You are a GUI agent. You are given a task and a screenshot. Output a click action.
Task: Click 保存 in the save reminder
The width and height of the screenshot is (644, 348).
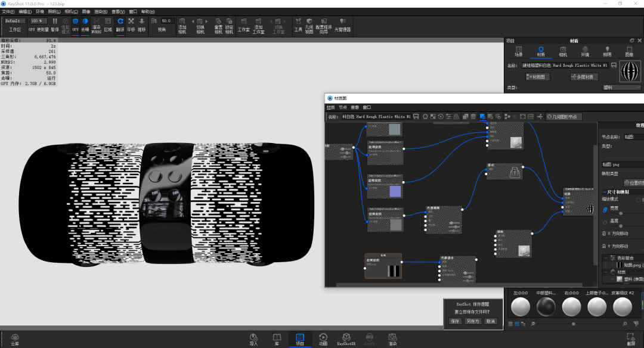[x=455, y=321]
